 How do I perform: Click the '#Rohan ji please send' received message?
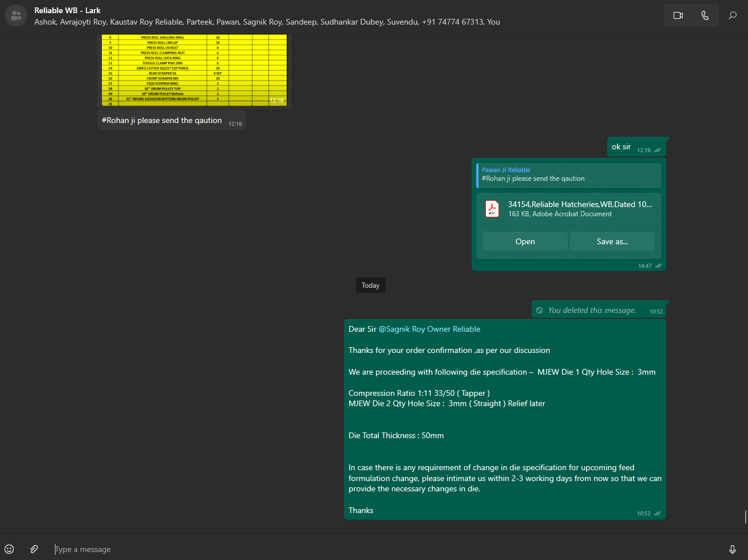(162, 120)
